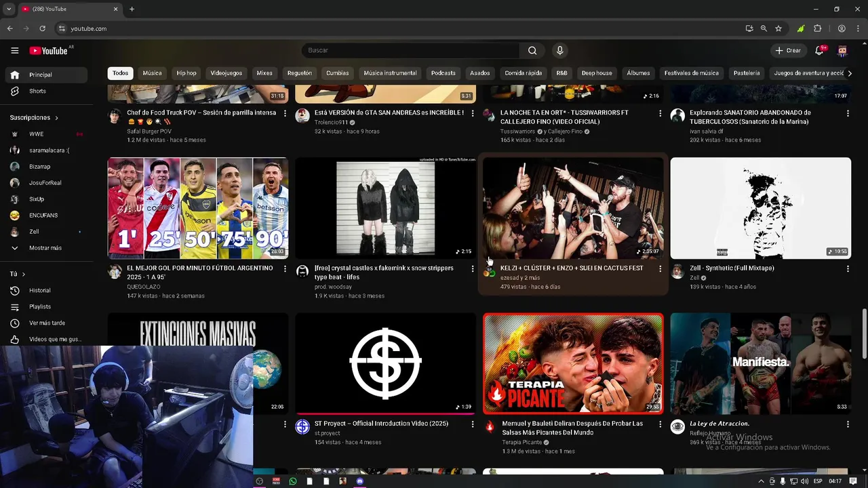Open Zell channel in sidebar

[46, 232]
